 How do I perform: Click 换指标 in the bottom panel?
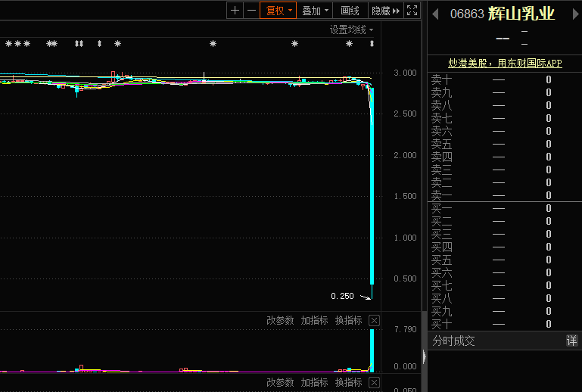(x=349, y=383)
